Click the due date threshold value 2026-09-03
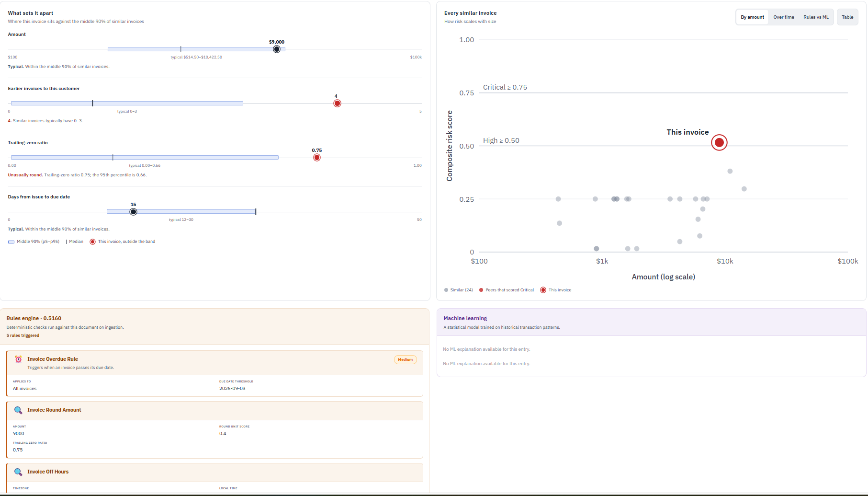 pos(232,389)
